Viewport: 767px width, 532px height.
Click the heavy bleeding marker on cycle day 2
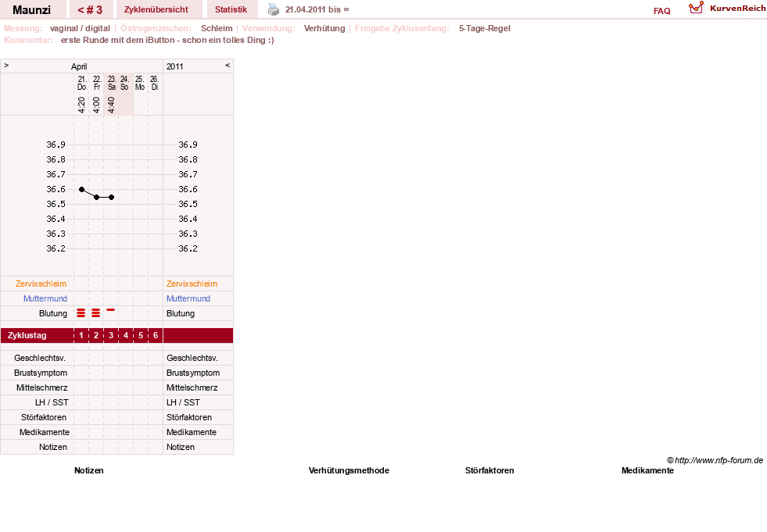(x=96, y=313)
